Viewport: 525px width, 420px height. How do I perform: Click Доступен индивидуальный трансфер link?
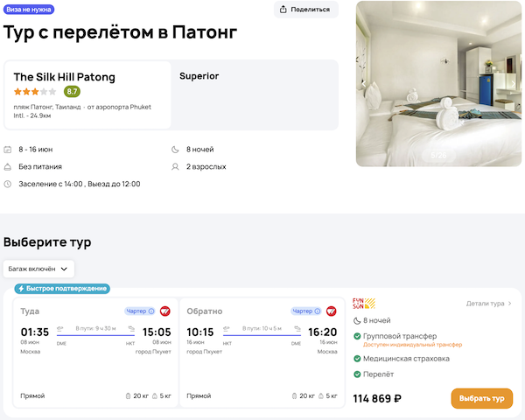(412, 345)
